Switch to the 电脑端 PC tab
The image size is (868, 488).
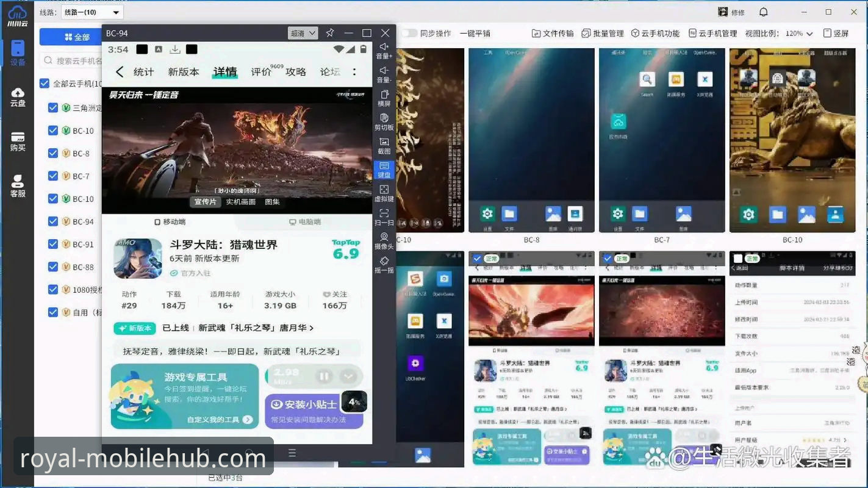pyautogui.click(x=304, y=222)
